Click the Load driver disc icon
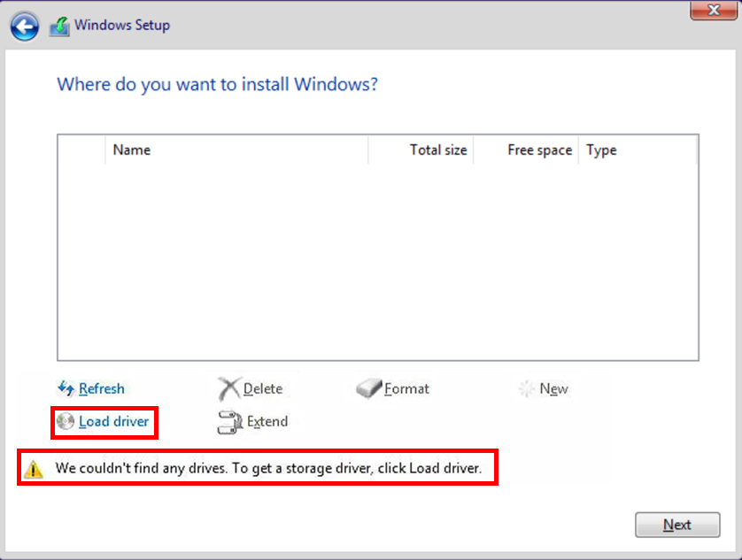Viewport: 742px width, 560px height. point(66,422)
